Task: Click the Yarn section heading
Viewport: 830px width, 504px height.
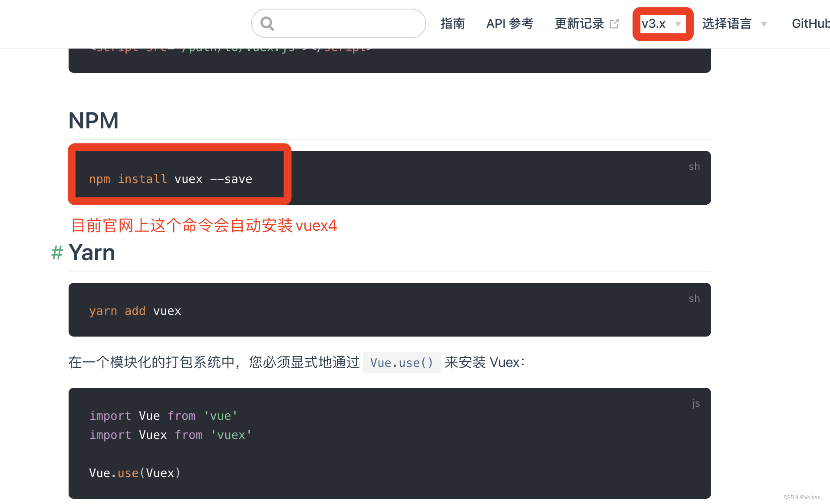Action: pos(92,252)
